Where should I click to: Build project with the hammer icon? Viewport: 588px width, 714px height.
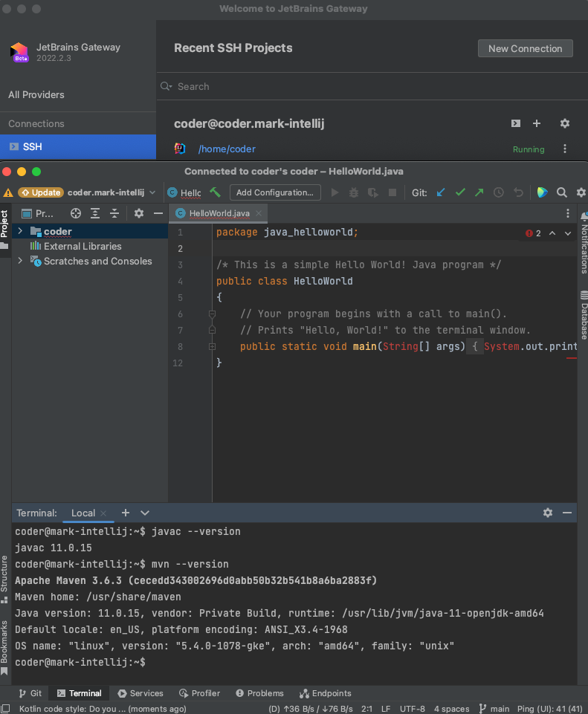click(215, 192)
